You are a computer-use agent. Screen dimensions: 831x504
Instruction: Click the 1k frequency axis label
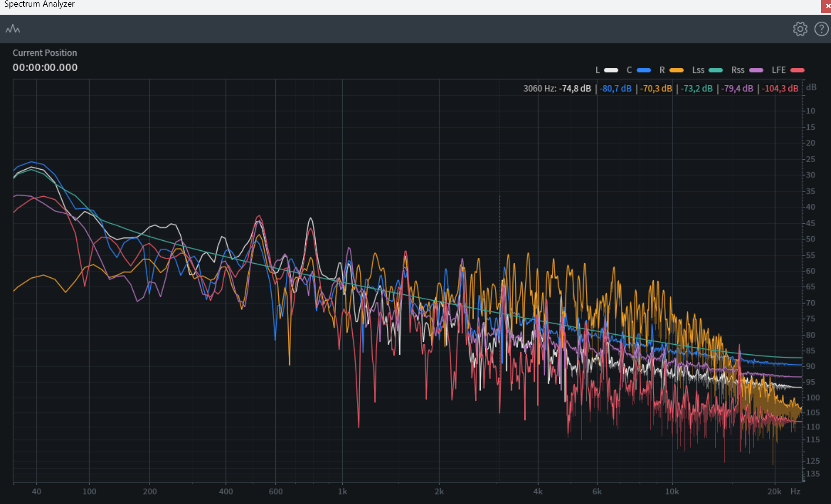342,492
